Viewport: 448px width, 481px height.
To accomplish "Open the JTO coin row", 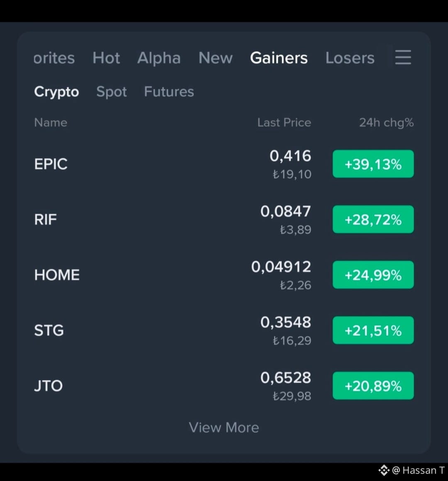I will pos(224,386).
